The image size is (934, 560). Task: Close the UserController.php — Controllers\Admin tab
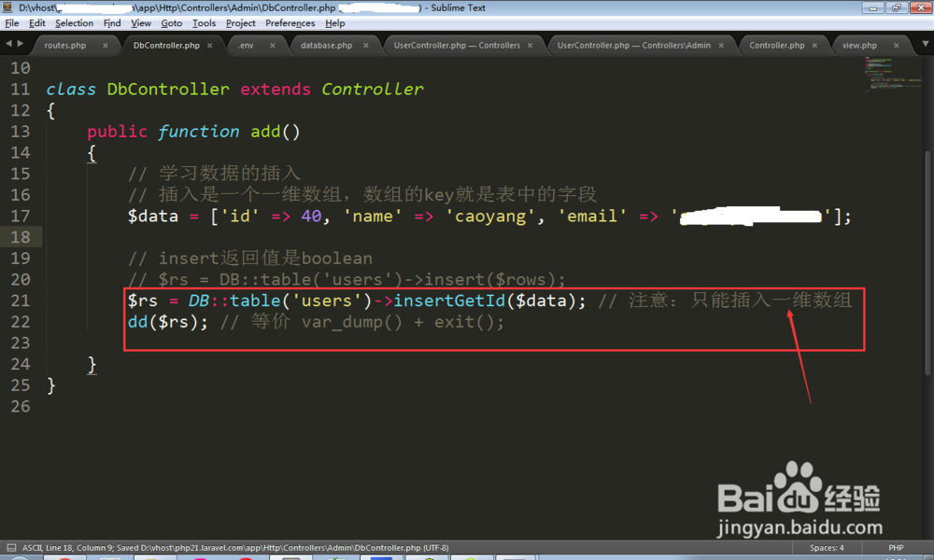click(x=721, y=45)
